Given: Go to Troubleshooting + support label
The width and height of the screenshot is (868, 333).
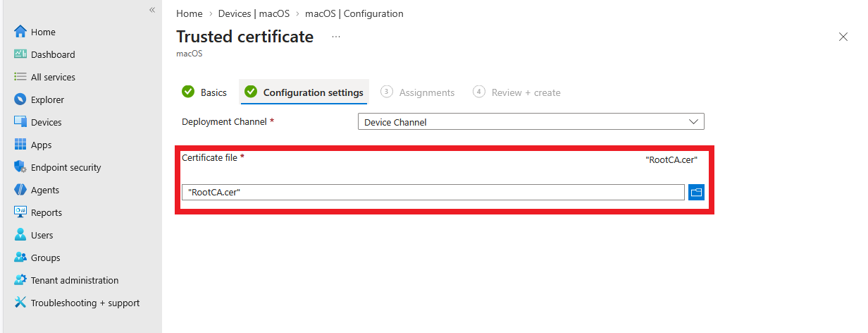Looking at the screenshot, I should click(x=85, y=303).
